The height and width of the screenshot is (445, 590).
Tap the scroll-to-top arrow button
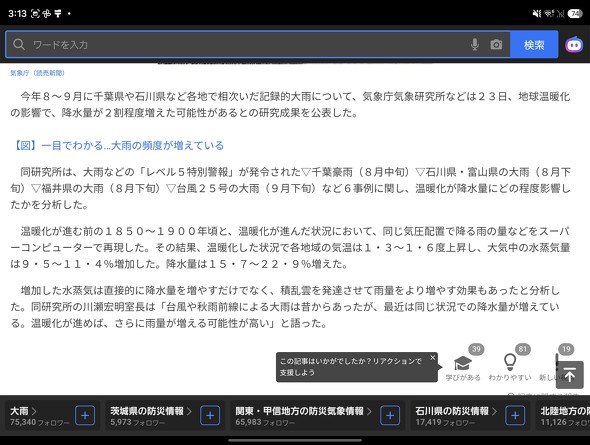point(570,375)
